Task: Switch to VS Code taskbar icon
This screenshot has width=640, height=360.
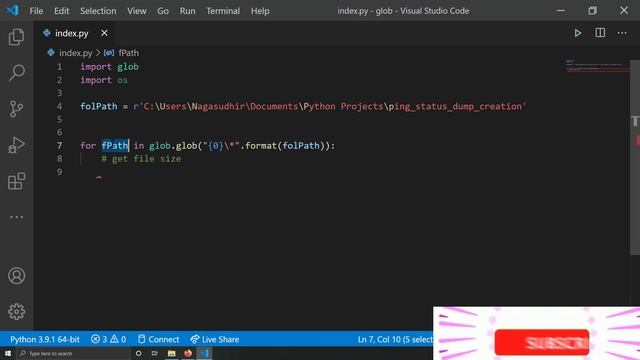Action: point(204,353)
